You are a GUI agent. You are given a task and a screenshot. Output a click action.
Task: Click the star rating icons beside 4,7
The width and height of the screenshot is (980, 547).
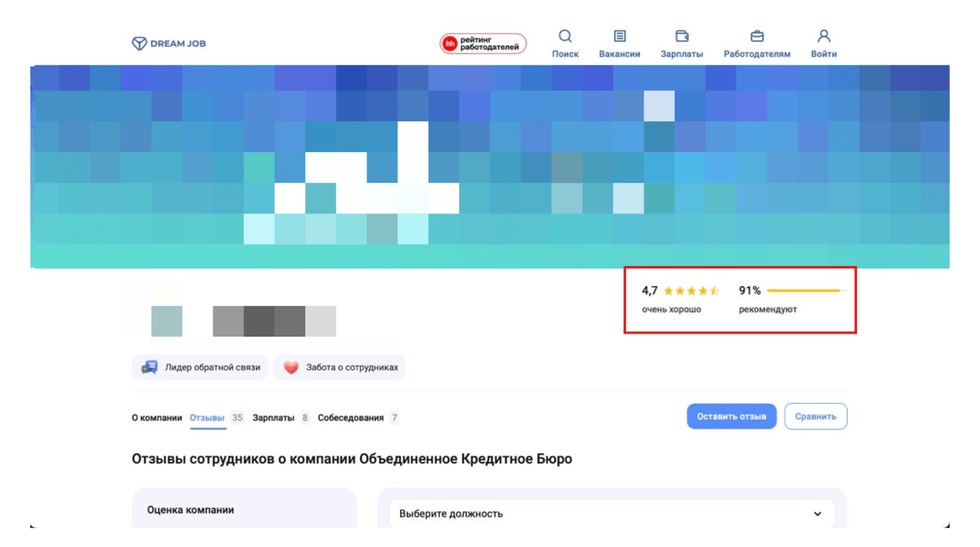691,290
